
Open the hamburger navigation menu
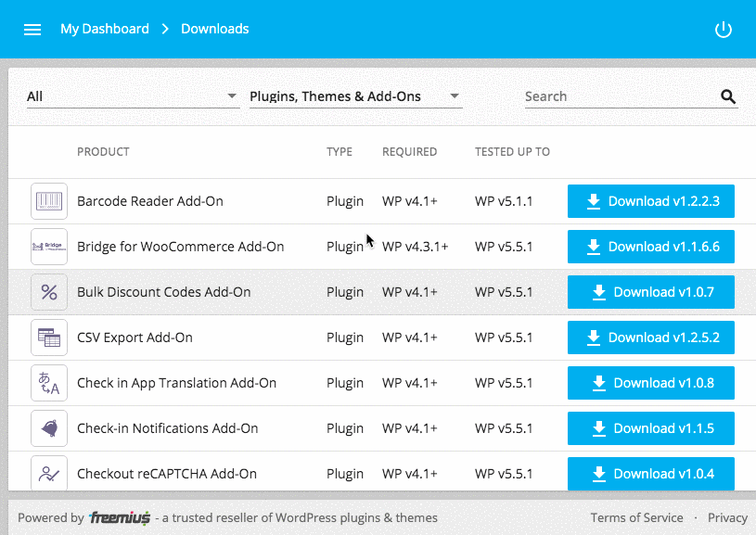32,30
